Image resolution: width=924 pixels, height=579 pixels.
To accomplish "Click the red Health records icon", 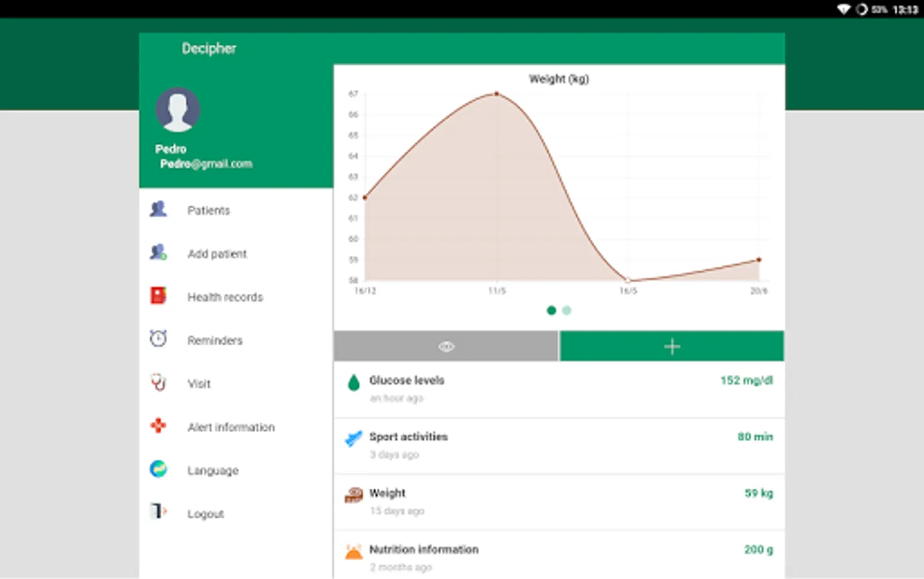I will (x=158, y=295).
